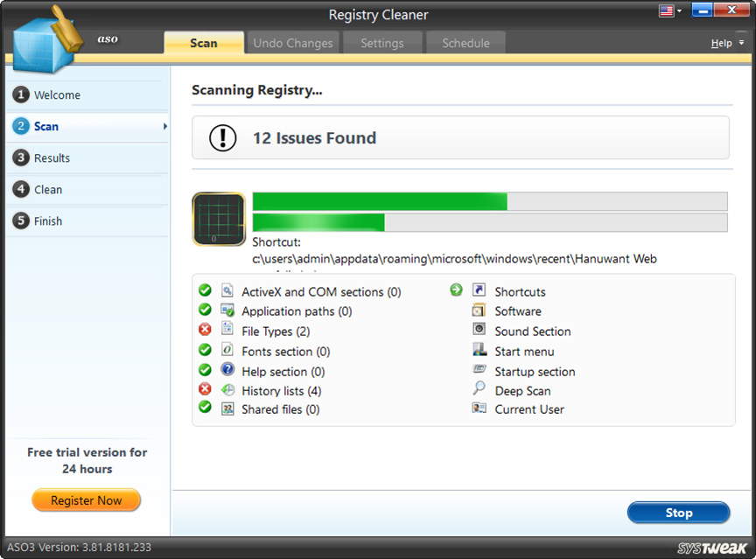Click the Shortcuts arrow icon
The width and height of the screenshot is (756, 559).
(477, 290)
